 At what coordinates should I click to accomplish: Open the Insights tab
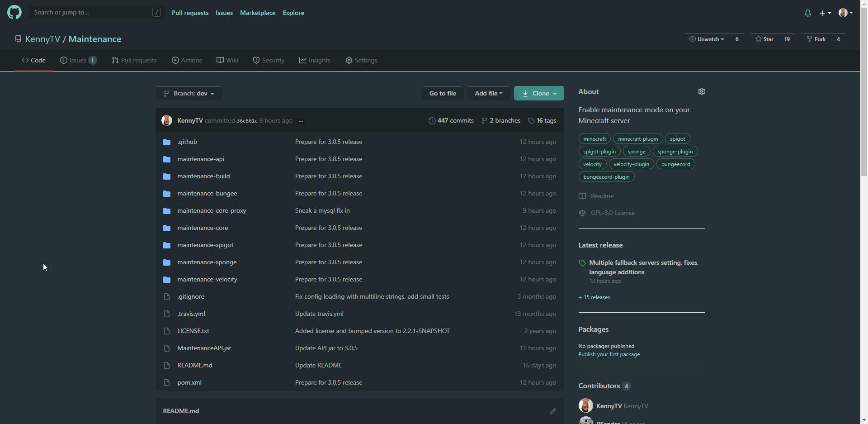pyautogui.click(x=315, y=60)
